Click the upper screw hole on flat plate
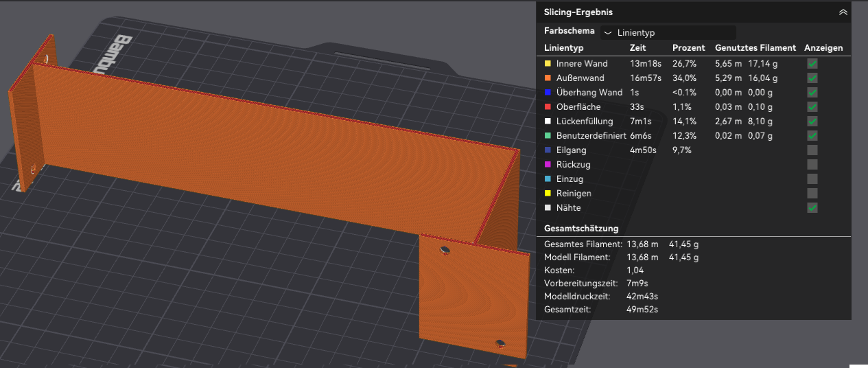Screen dimensions: 868x368 point(446,251)
